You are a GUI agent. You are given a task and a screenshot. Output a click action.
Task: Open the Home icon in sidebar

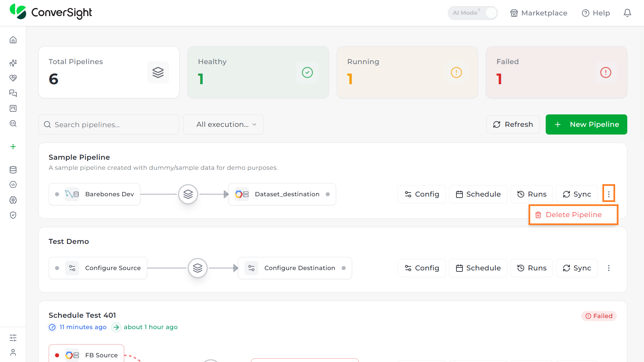point(13,40)
